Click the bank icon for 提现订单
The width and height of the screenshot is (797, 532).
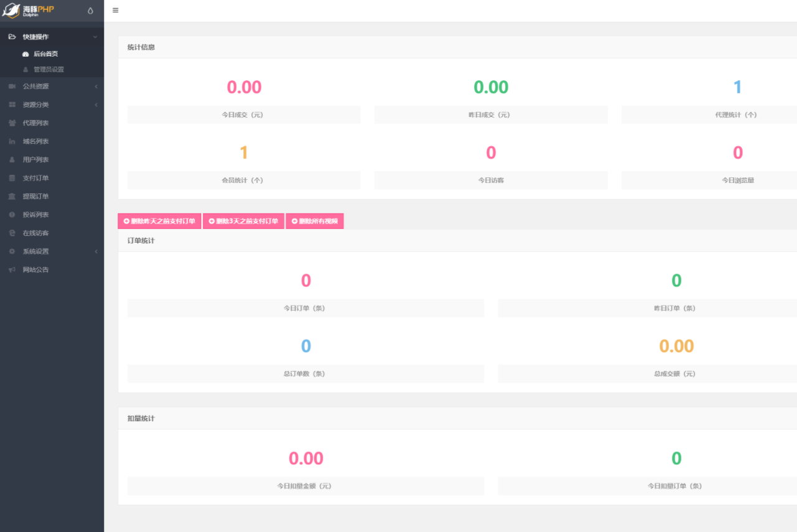click(12, 197)
